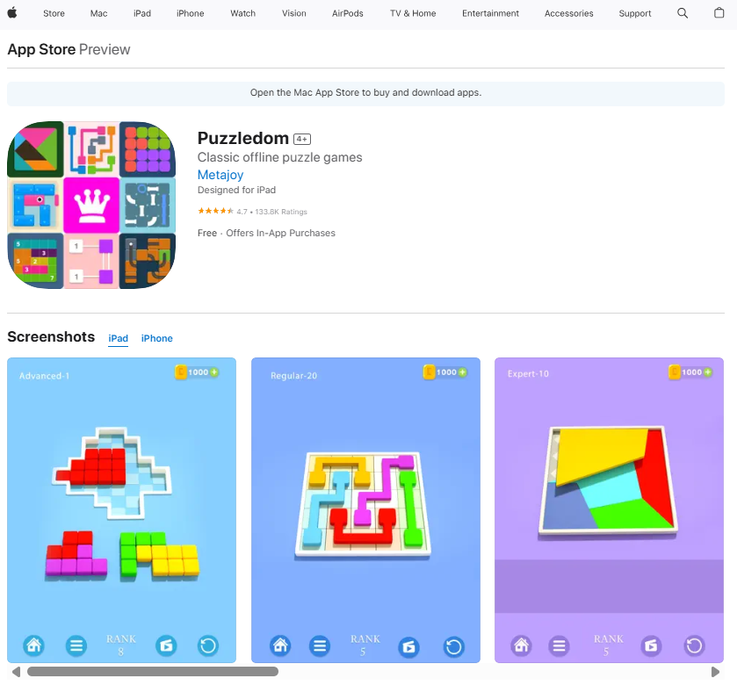Viewport: 737px width, 700px height.
Task: Open the Entertainment menu
Action: click(x=490, y=14)
